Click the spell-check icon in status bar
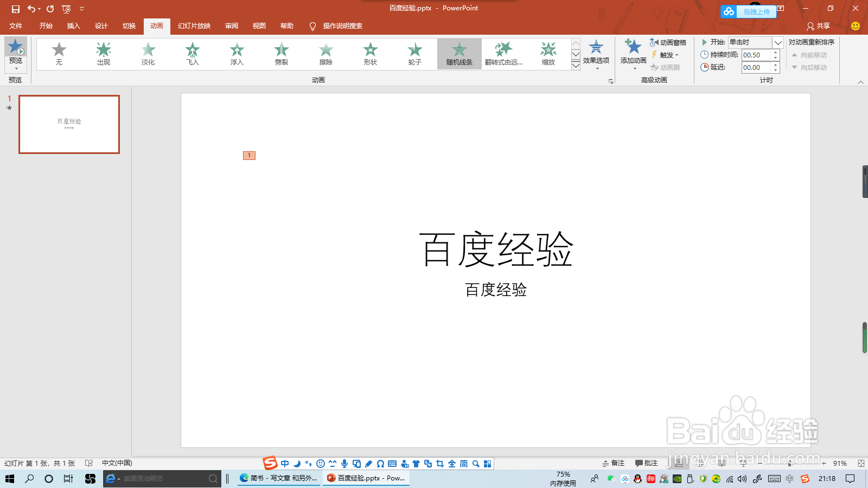Viewport: 868px width, 488px height. [x=89, y=463]
